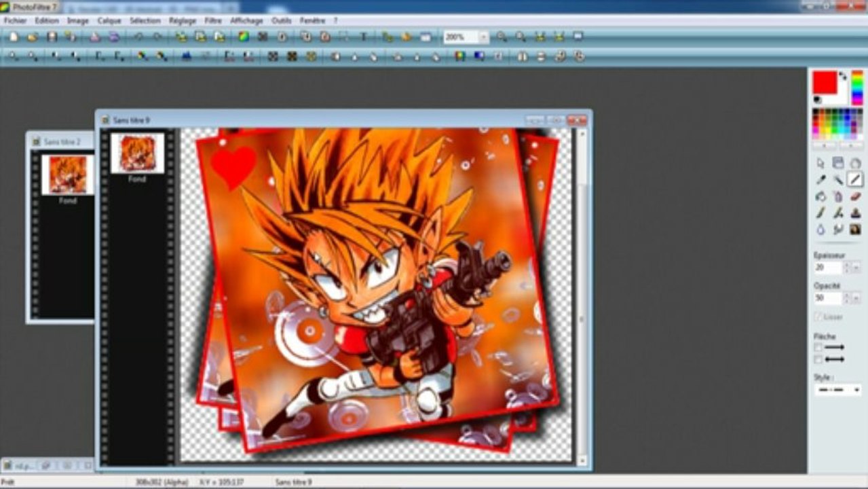Open the Edition menu
Image resolution: width=868 pixels, height=489 pixels.
tap(47, 20)
